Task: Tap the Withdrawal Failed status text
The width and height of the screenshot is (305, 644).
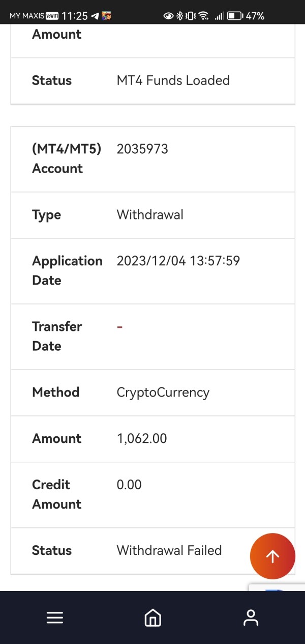Action: 169,550
